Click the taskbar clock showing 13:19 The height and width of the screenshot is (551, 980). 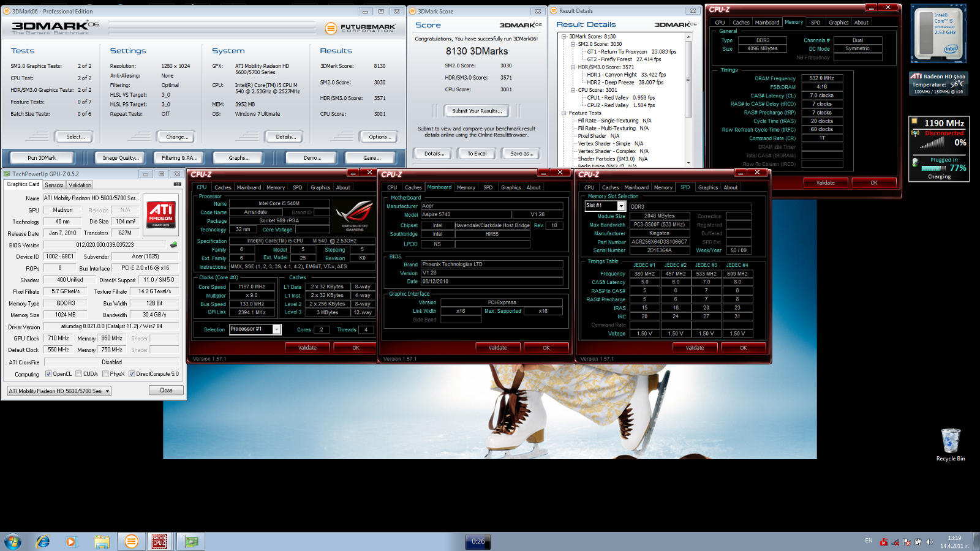coord(954,542)
